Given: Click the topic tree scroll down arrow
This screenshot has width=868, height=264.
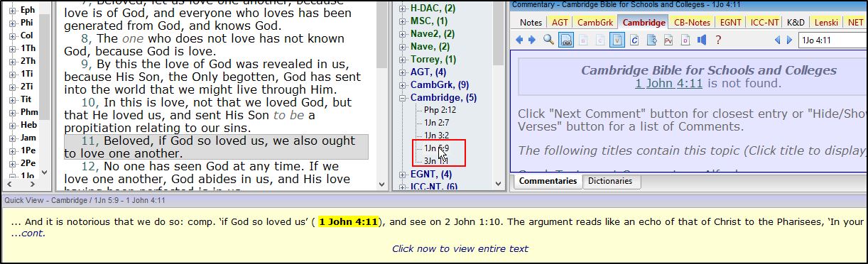Looking at the screenshot, I should click(x=498, y=185).
